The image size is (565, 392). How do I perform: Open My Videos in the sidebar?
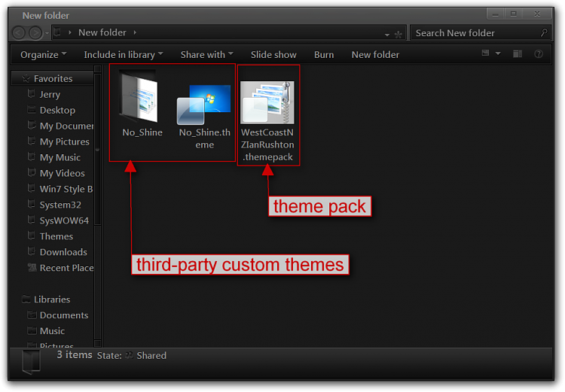(62, 174)
